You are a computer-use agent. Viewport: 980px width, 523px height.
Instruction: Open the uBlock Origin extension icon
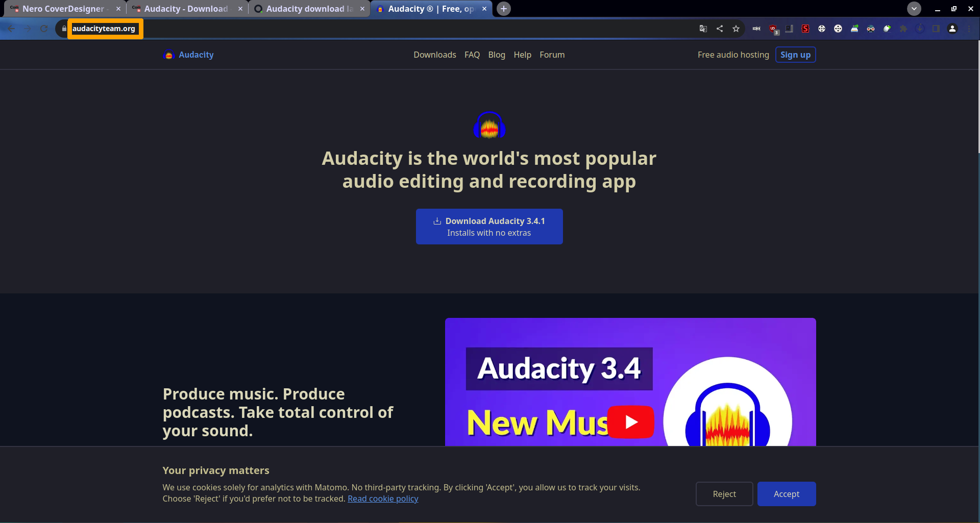pyautogui.click(x=773, y=29)
